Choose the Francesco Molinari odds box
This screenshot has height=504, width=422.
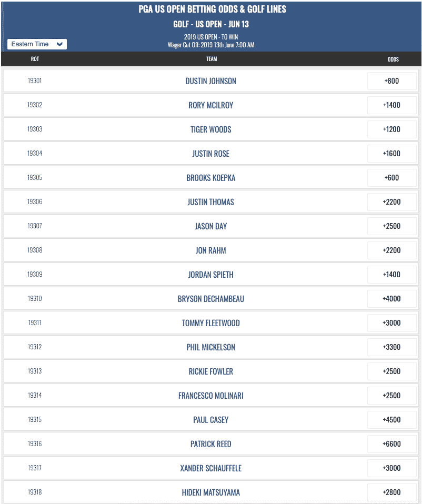tap(392, 395)
